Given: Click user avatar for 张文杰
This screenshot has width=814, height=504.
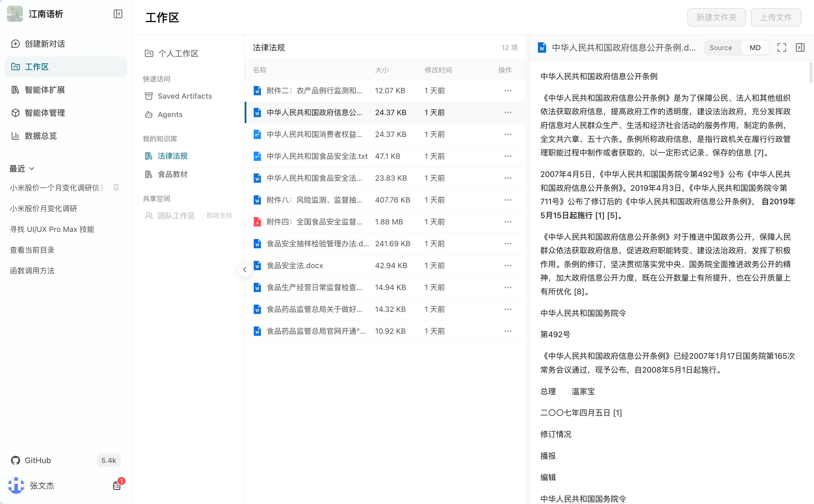Looking at the screenshot, I should pos(16,485).
